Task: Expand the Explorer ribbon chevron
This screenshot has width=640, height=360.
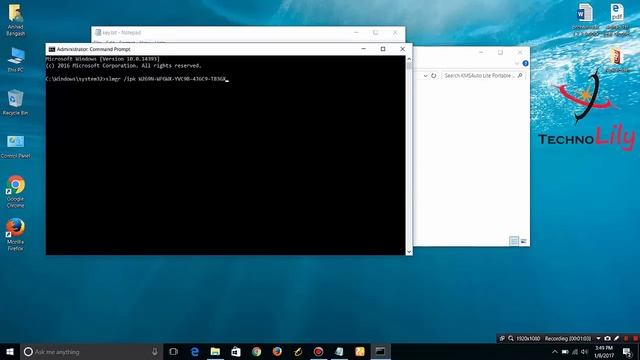Action: (x=517, y=63)
